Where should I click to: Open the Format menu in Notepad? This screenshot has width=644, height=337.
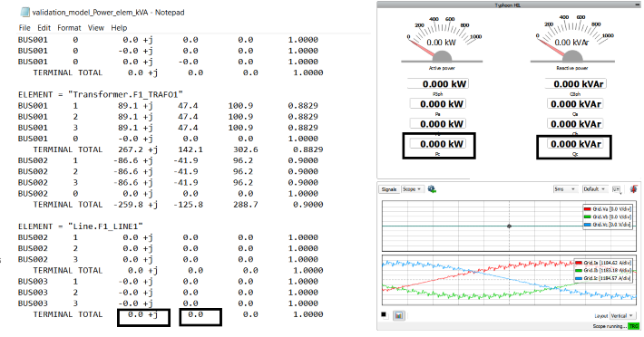point(69,28)
